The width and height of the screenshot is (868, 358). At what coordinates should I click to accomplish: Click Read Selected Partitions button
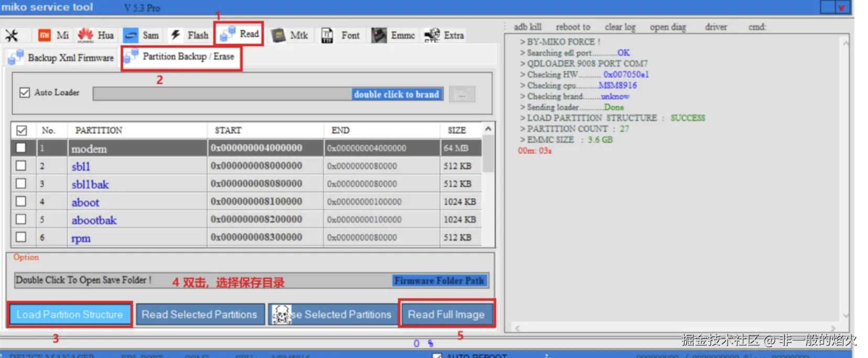click(x=200, y=314)
